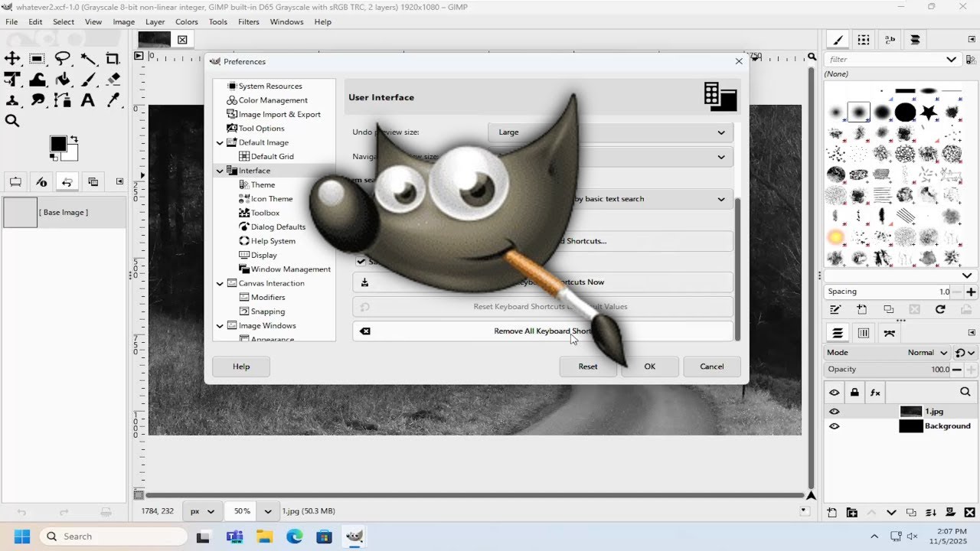Choose the Bucket Fill tool
The height and width of the screenshot is (551, 980).
[63, 79]
